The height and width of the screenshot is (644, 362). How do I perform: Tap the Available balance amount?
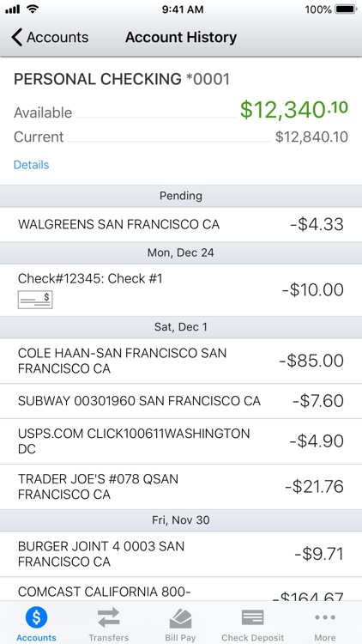(x=294, y=109)
